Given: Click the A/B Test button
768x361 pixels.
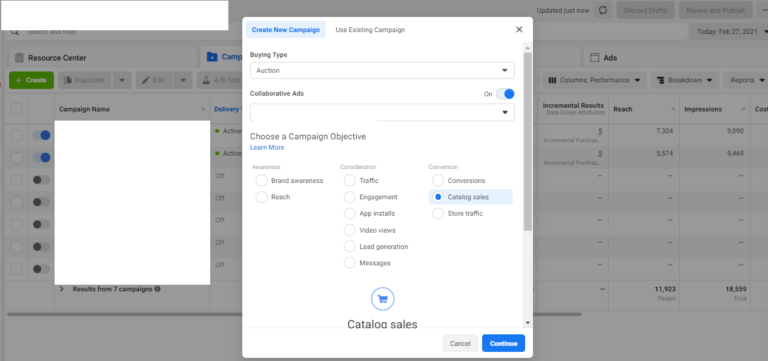Looking at the screenshot, I should pyautogui.click(x=220, y=80).
